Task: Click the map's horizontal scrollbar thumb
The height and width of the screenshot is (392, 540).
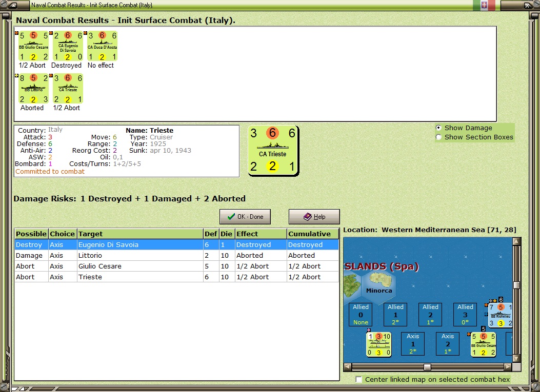Action: pos(427,367)
